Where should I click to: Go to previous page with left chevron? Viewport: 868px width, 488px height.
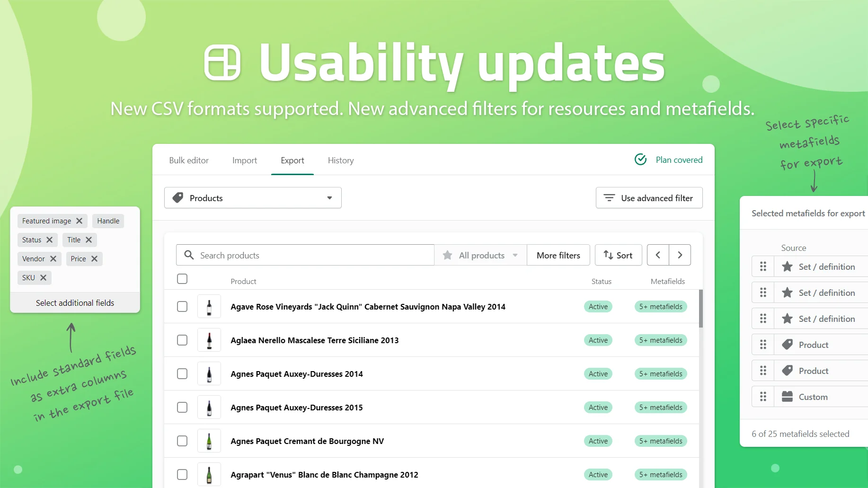[658, 255]
